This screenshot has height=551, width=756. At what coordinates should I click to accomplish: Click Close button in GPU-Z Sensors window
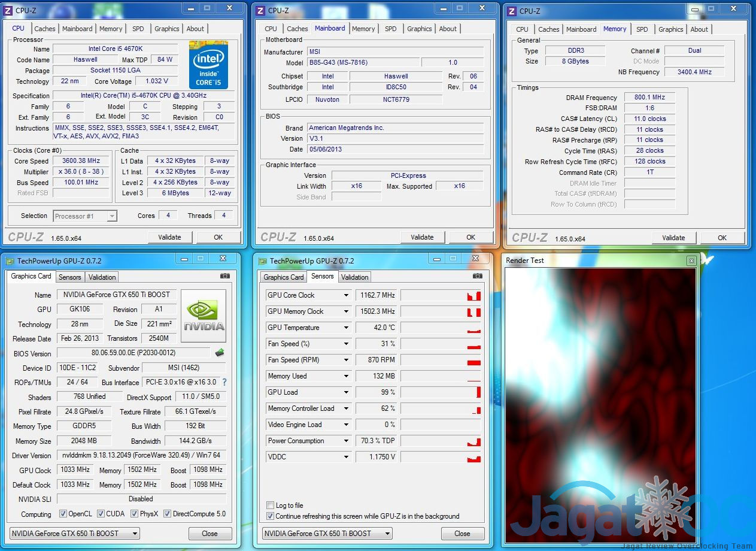[462, 534]
